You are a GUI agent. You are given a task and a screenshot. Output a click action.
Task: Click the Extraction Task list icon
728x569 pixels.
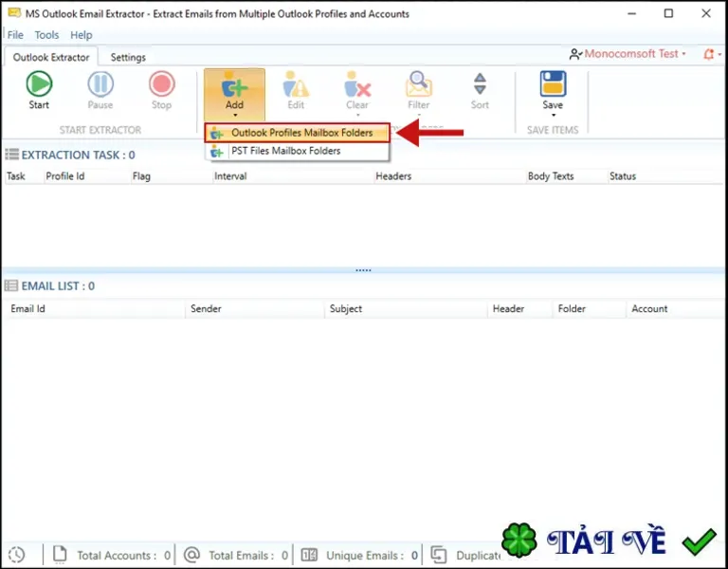point(11,155)
